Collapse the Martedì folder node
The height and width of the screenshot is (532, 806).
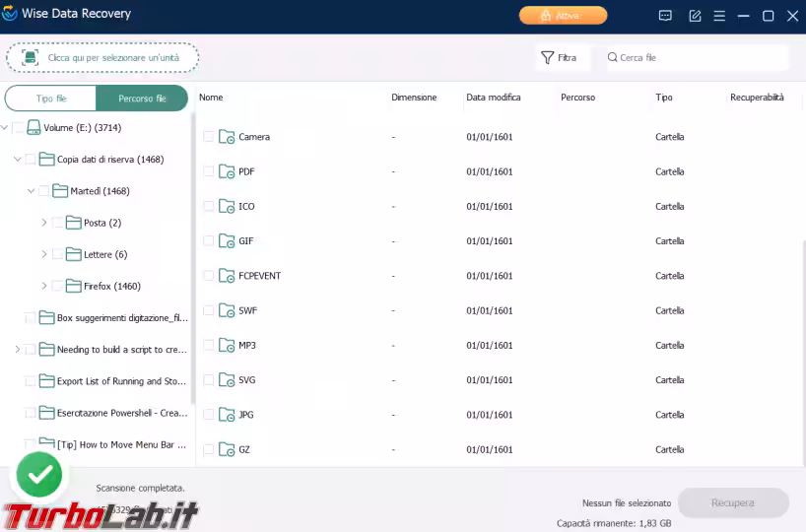pos(31,191)
